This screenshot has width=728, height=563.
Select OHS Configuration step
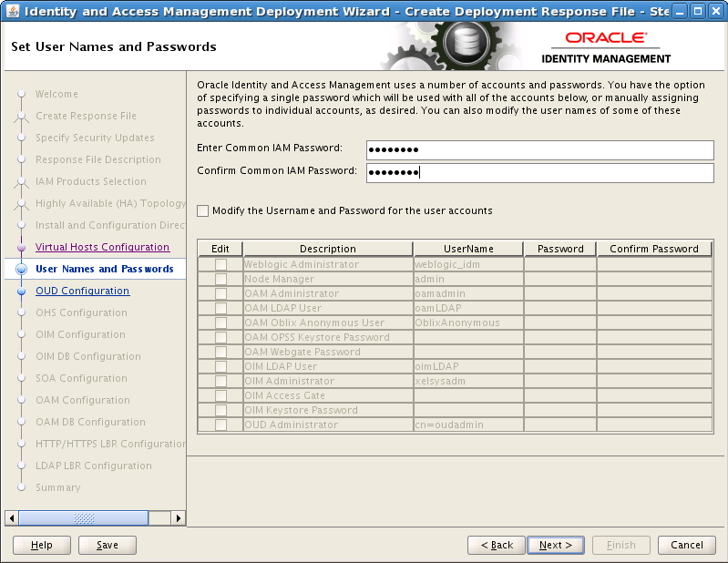tap(81, 312)
